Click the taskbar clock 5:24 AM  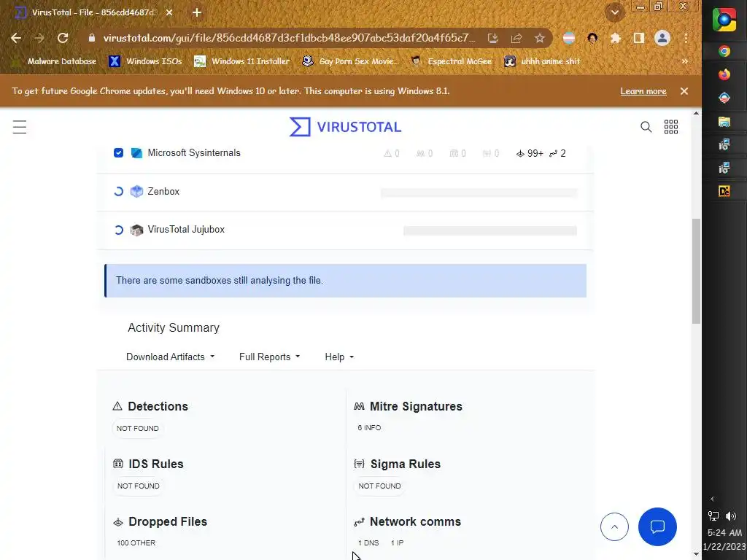tap(724, 532)
